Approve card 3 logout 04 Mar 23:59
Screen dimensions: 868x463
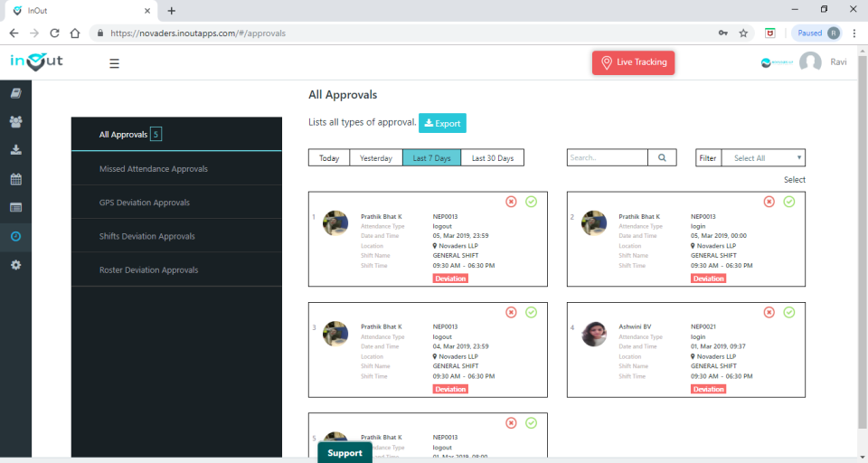pyautogui.click(x=531, y=312)
